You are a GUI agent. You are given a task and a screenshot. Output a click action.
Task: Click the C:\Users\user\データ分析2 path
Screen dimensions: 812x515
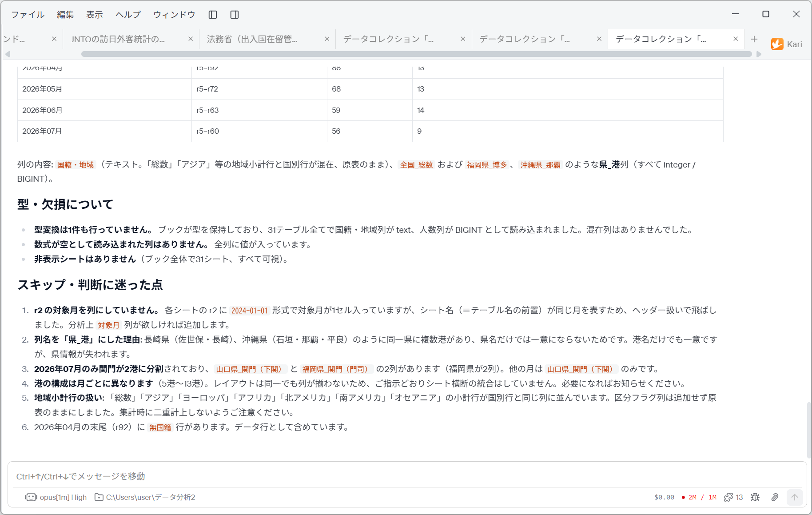pyautogui.click(x=151, y=497)
